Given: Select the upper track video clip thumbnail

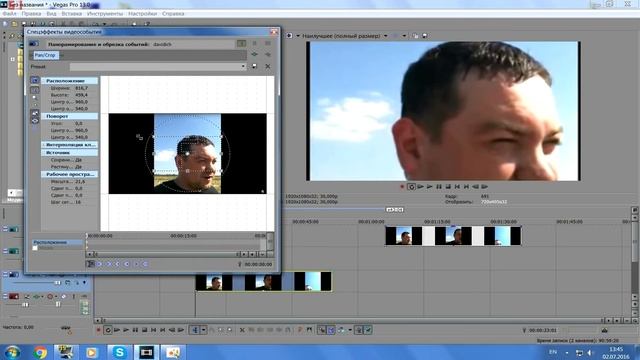Looking at the screenshot, I should pyautogui.click(x=453, y=236).
